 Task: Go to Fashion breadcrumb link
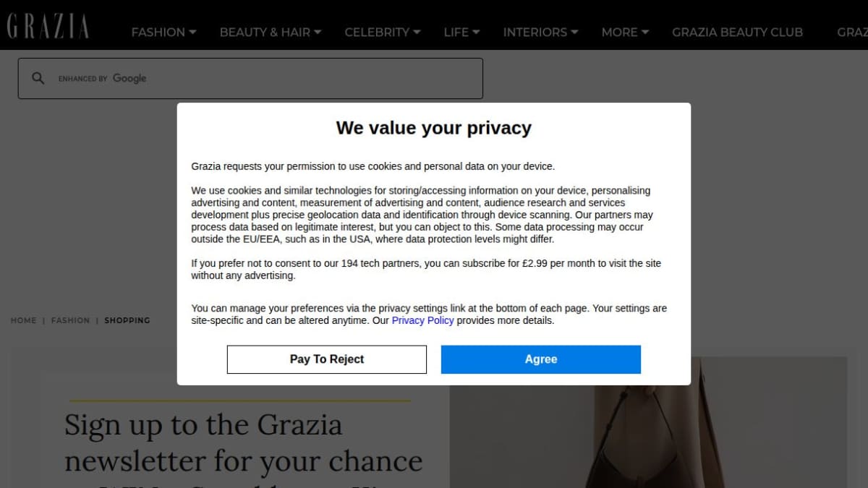click(x=70, y=320)
